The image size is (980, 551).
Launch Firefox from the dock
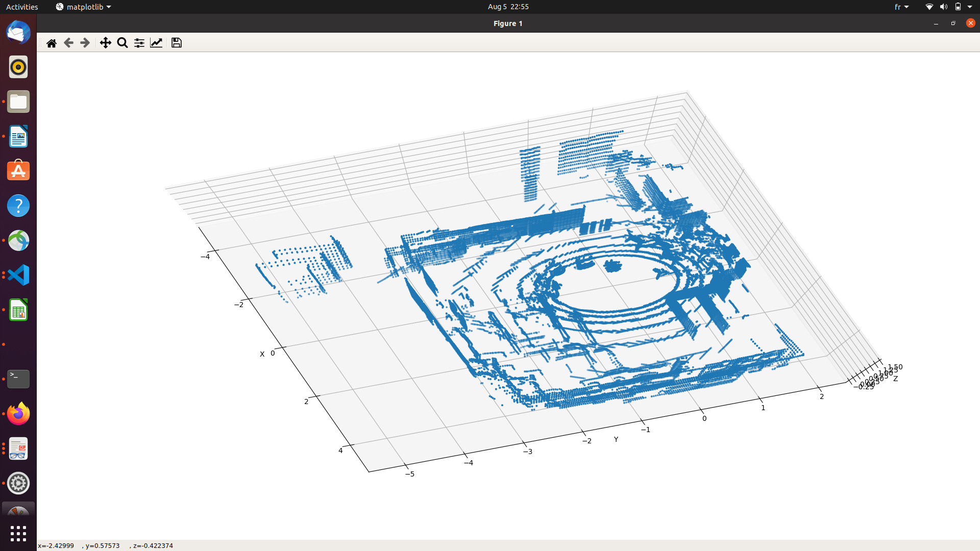18,414
